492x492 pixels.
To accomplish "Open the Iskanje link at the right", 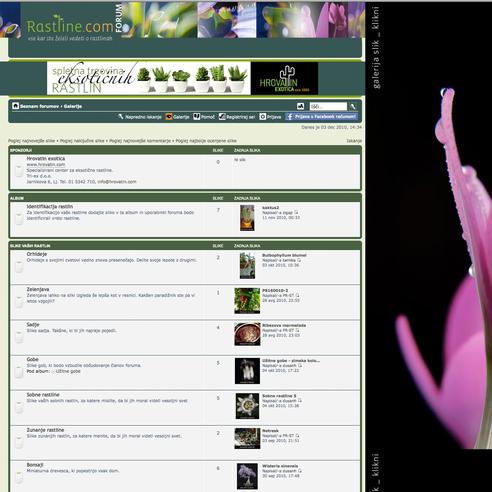I will [354, 141].
